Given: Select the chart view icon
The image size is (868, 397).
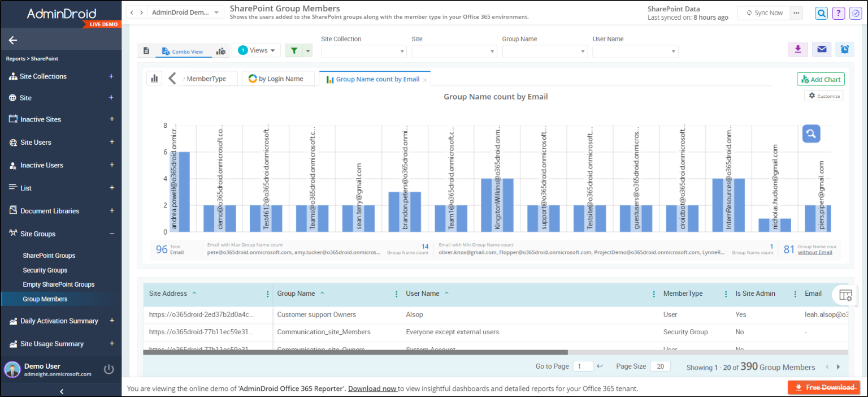Looking at the screenshot, I should 221,50.
